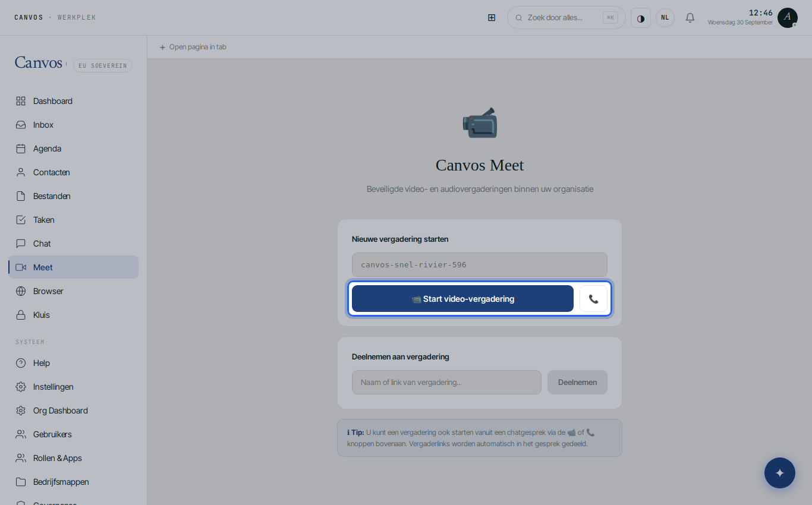This screenshot has height=505, width=812.
Task: Click the Gebruikers people icon
Action: pyautogui.click(x=21, y=434)
